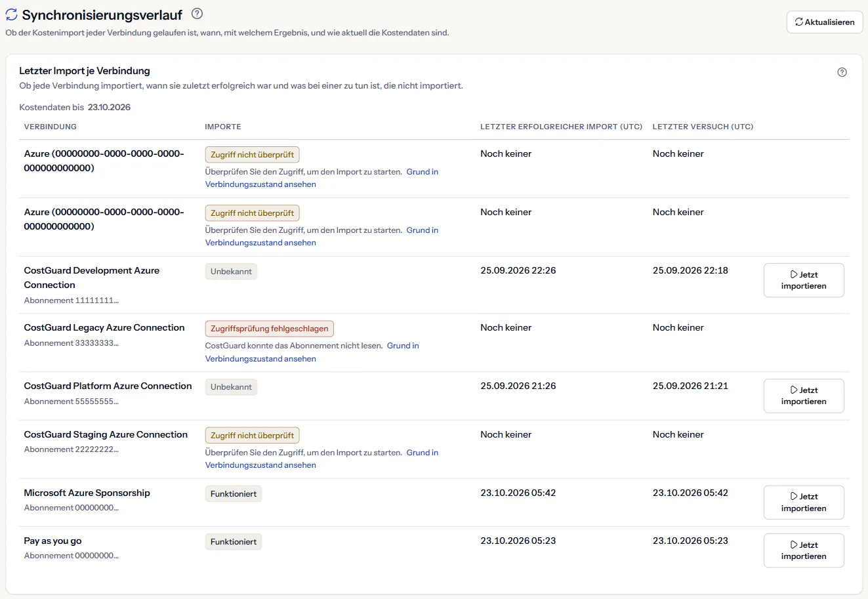Select the CostGuard Staging Azure Connection name
This screenshot has height=599, width=868.
[x=106, y=434]
